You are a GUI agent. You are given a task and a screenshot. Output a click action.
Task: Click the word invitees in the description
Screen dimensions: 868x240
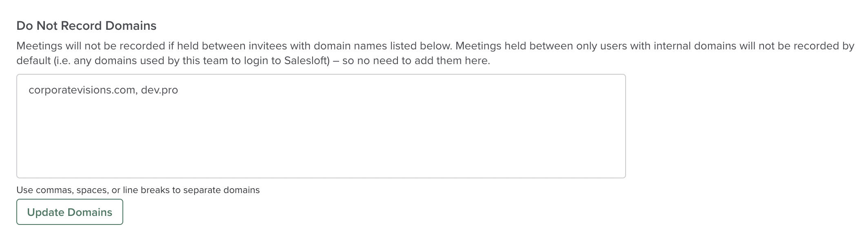(x=268, y=46)
